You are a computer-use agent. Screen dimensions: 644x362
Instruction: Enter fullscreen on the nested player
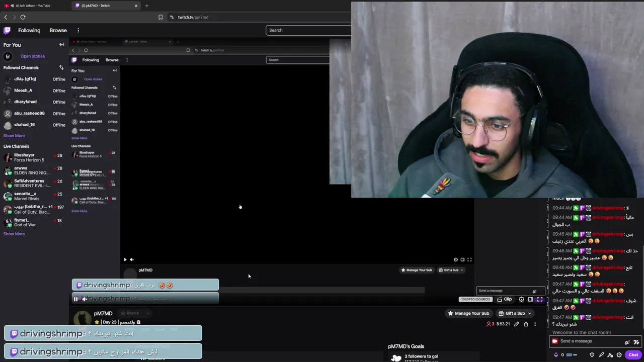point(469,260)
